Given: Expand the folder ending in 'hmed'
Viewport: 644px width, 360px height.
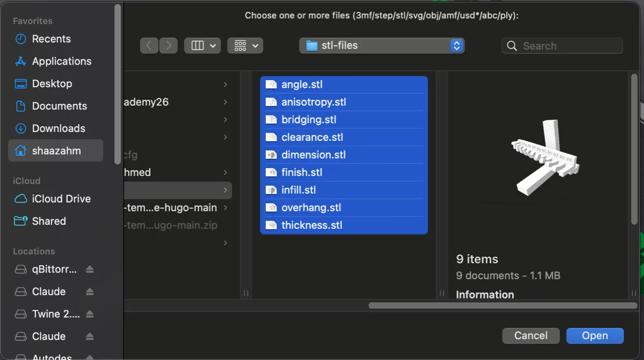Looking at the screenshot, I should [x=225, y=172].
